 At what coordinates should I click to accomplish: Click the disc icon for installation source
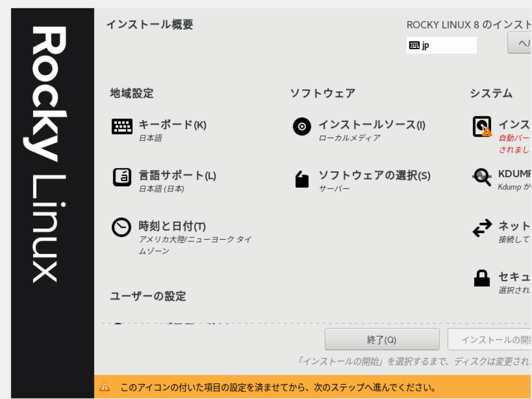click(x=302, y=126)
